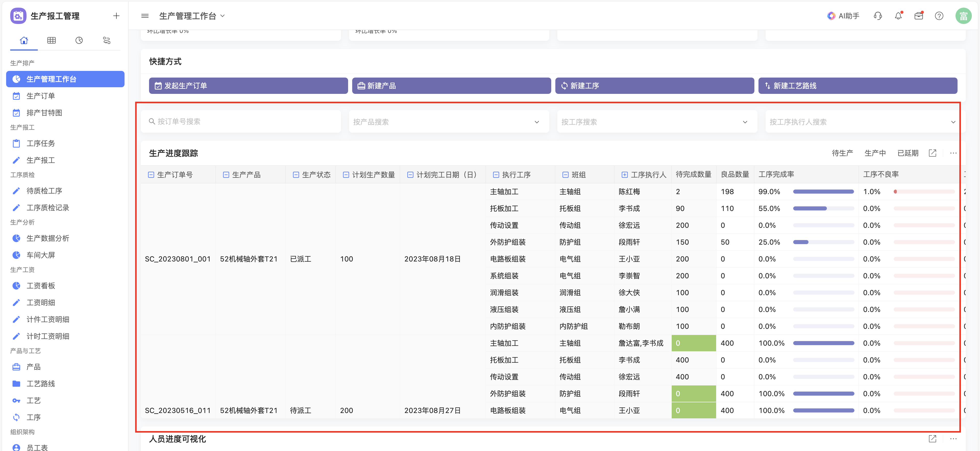Open 员工表 in the sidebar
The width and height of the screenshot is (980, 451).
tap(65, 447)
